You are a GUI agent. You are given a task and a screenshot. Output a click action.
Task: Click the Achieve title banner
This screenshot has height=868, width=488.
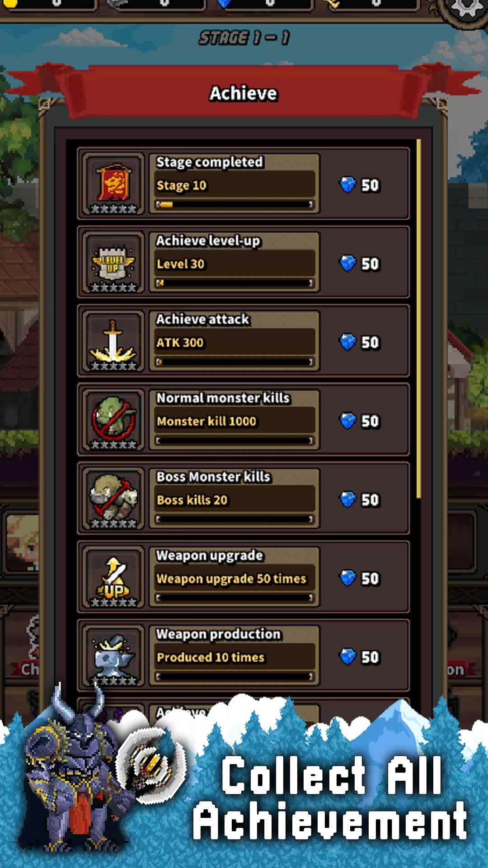(x=244, y=93)
